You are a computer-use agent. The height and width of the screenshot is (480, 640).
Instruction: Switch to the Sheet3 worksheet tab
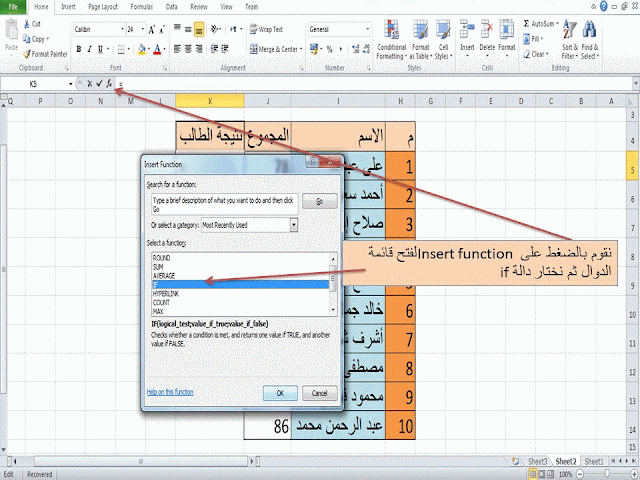tap(537, 461)
